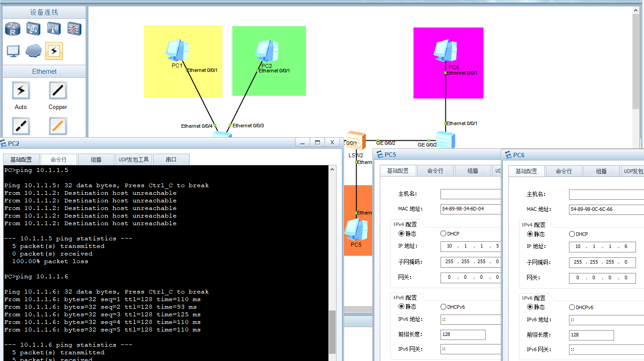644x361 pixels.
Task: Select the PC1 device on the canvas
Action: click(x=177, y=50)
